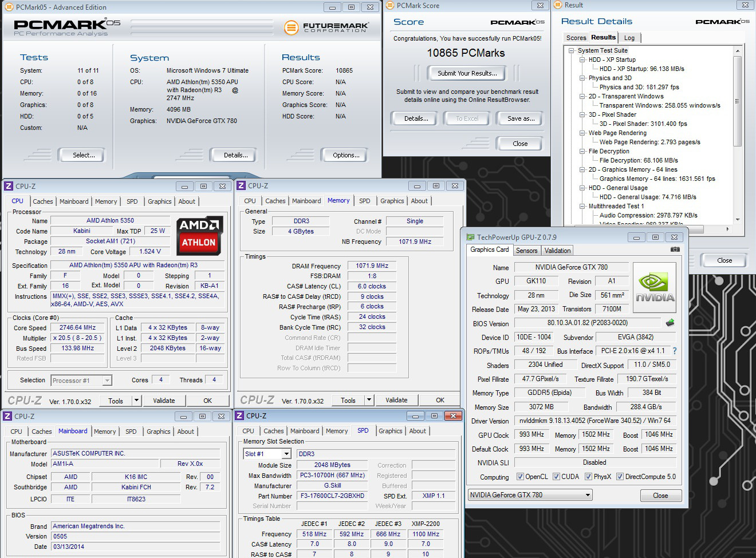Click Close button in GPU-Z window
756x558 pixels.
pyautogui.click(x=660, y=496)
